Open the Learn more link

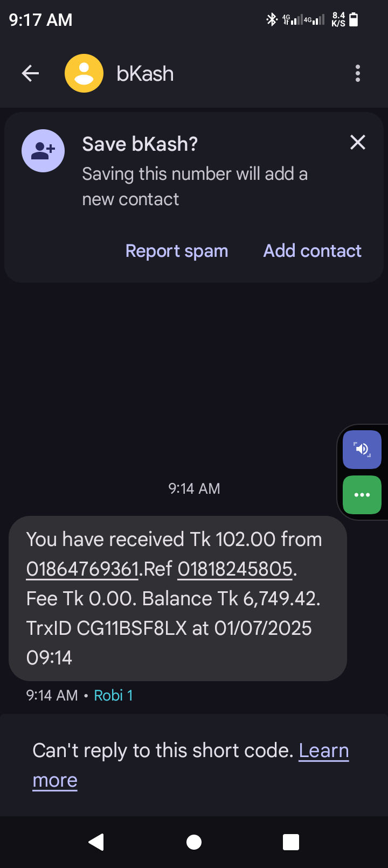click(x=323, y=751)
